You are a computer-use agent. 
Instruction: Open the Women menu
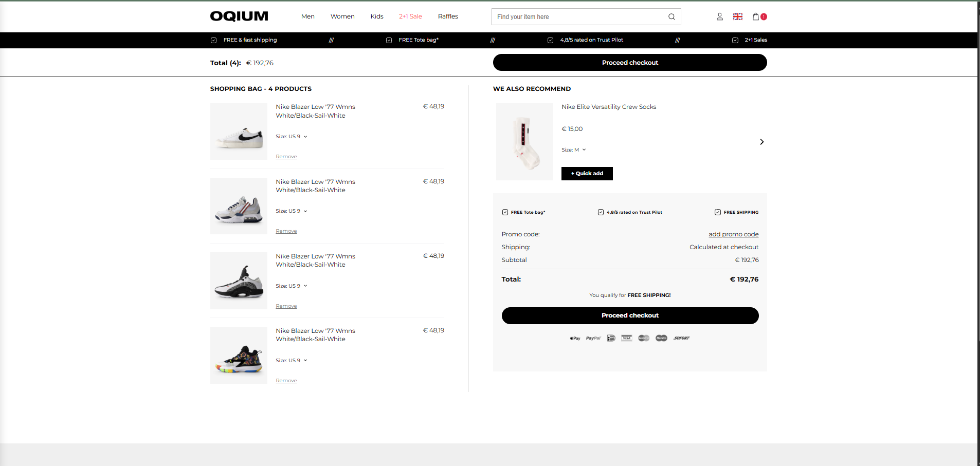click(x=342, y=16)
